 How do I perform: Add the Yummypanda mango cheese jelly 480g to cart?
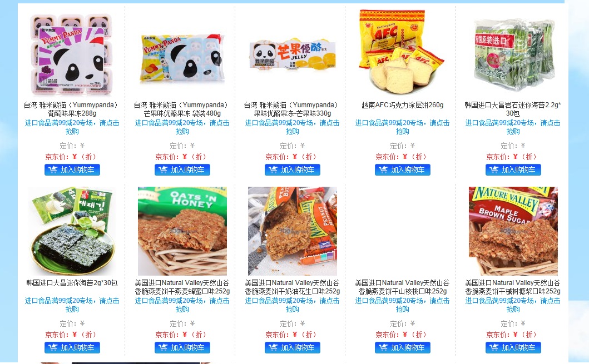pos(182,169)
